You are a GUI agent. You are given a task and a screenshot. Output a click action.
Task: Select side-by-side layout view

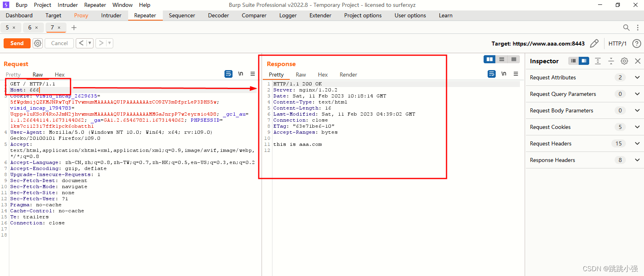click(490, 59)
